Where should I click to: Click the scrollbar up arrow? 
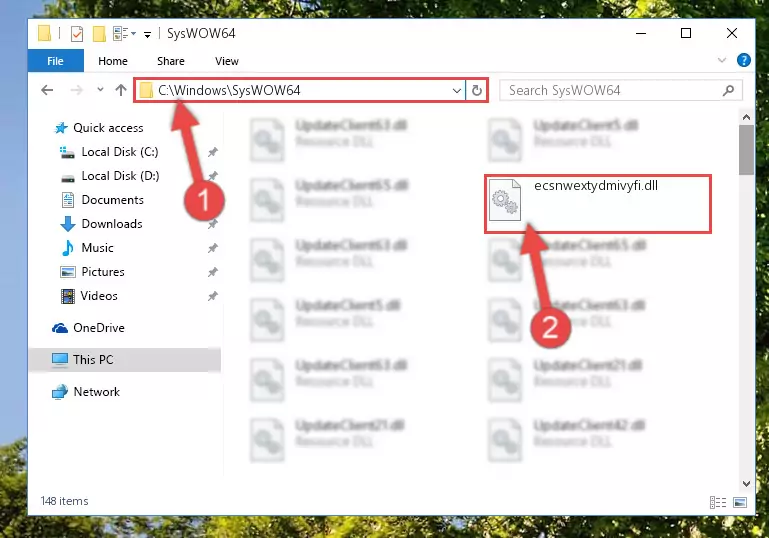[x=746, y=117]
